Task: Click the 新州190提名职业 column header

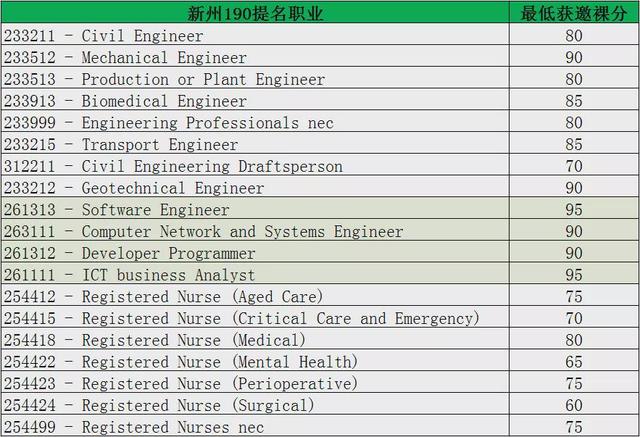Action: click(253, 14)
